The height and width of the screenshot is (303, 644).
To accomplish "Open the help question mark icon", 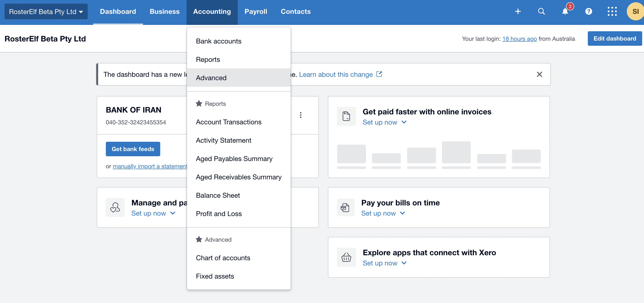I will (589, 11).
